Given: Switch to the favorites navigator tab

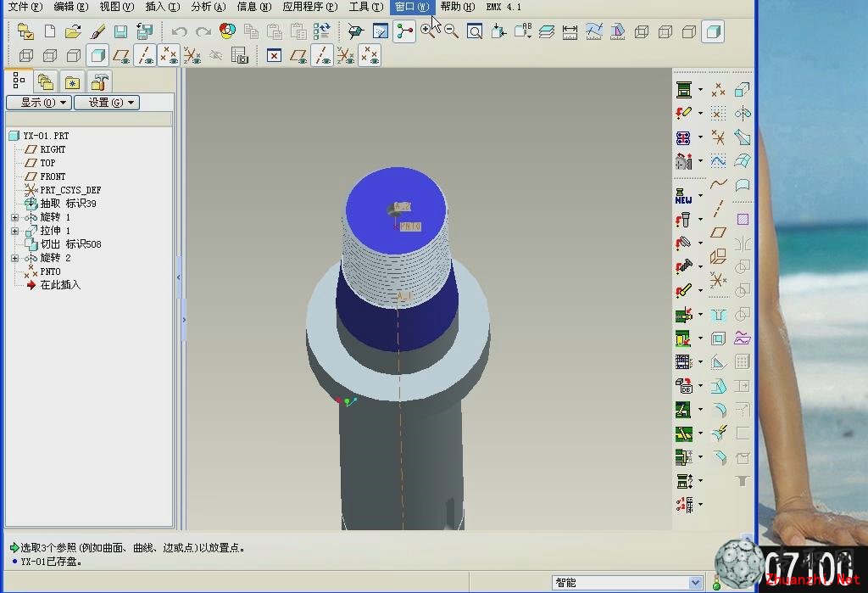Looking at the screenshot, I should (x=72, y=82).
